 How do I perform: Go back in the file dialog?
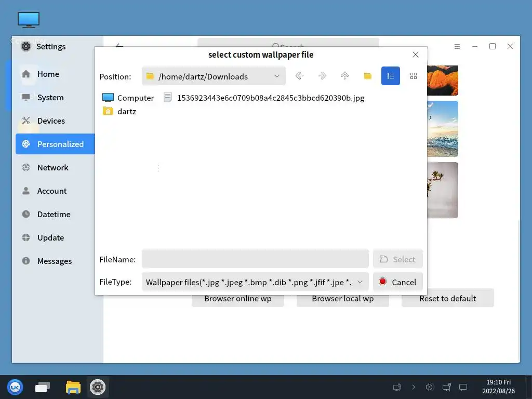pos(299,76)
